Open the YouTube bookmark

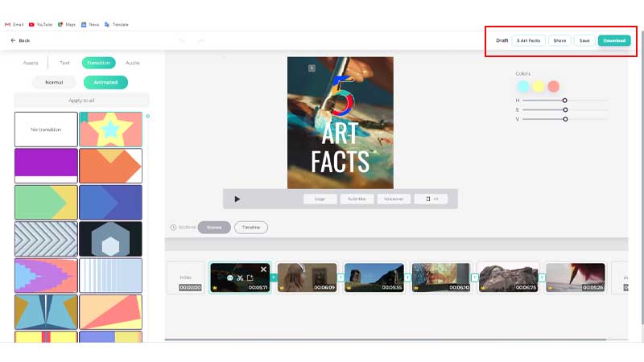[x=41, y=25]
